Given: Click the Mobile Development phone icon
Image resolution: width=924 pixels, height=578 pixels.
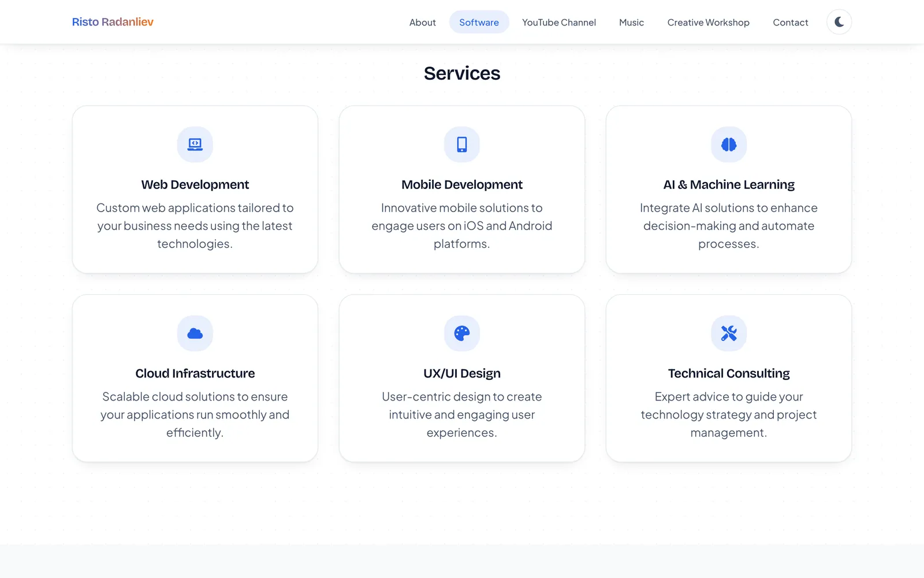Looking at the screenshot, I should [462, 144].
